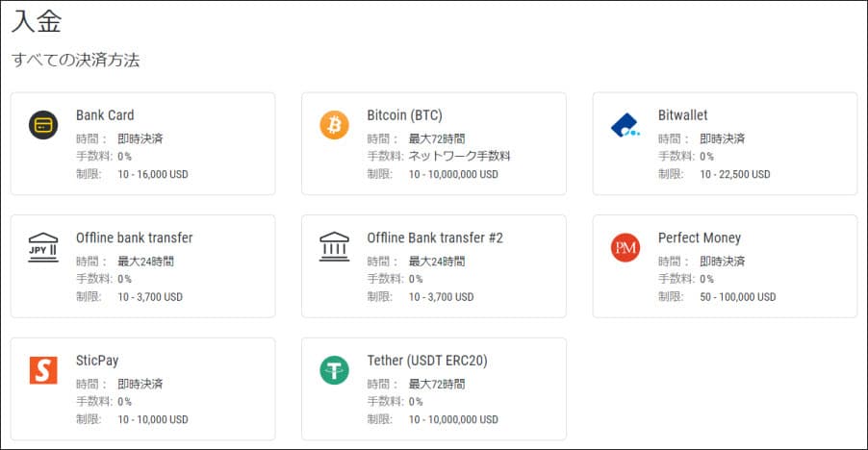This screenshot has height=450, width=868.
Task: Click the red Perfect Money PM icon
Action: [x=625, y=248]
